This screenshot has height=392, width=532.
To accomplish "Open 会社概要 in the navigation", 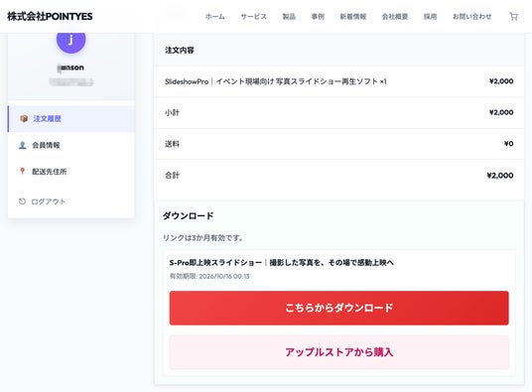I will pos(395,16).
